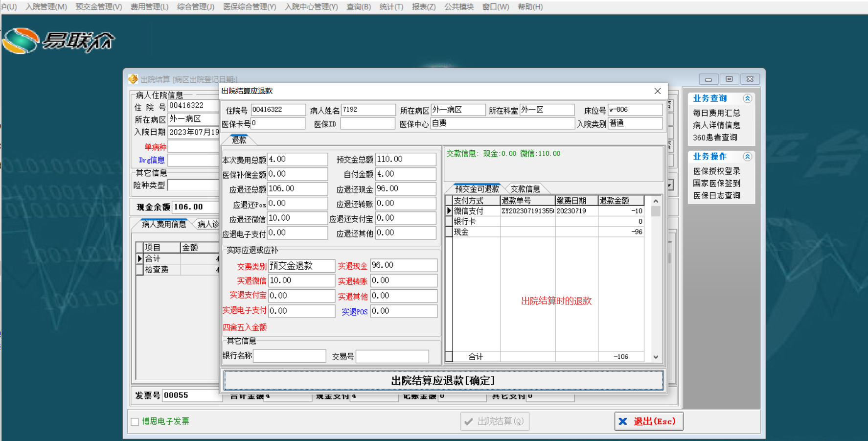Open the 窗口(W) menu
Image resolution: width=868 pixels, height=441 pixels.
click(496, 7)
